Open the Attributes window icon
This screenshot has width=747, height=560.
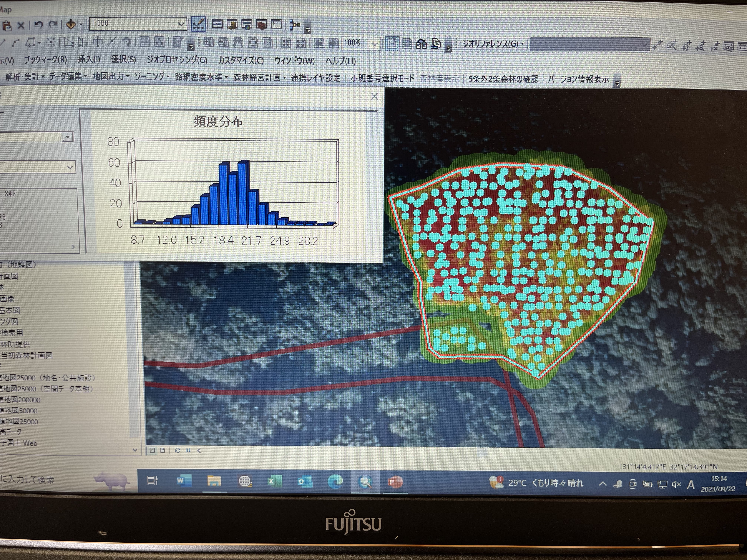[145, 42]
